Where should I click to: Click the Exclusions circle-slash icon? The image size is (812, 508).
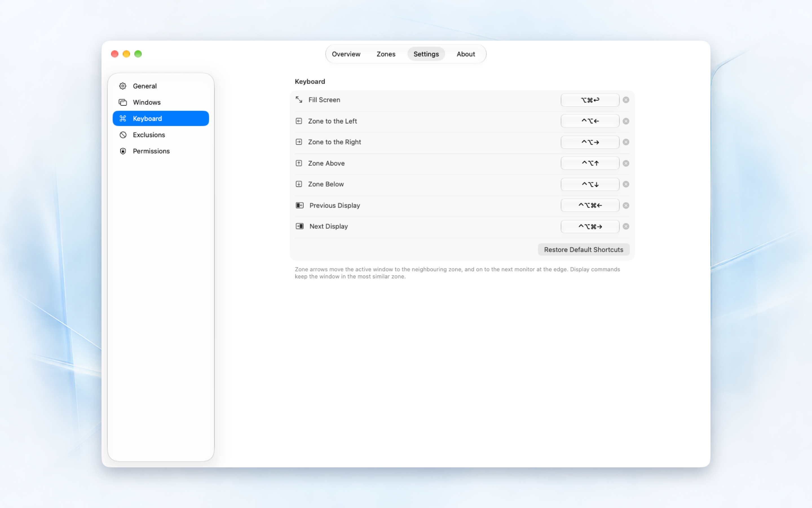pyautogui.click(x=123, y=135)
